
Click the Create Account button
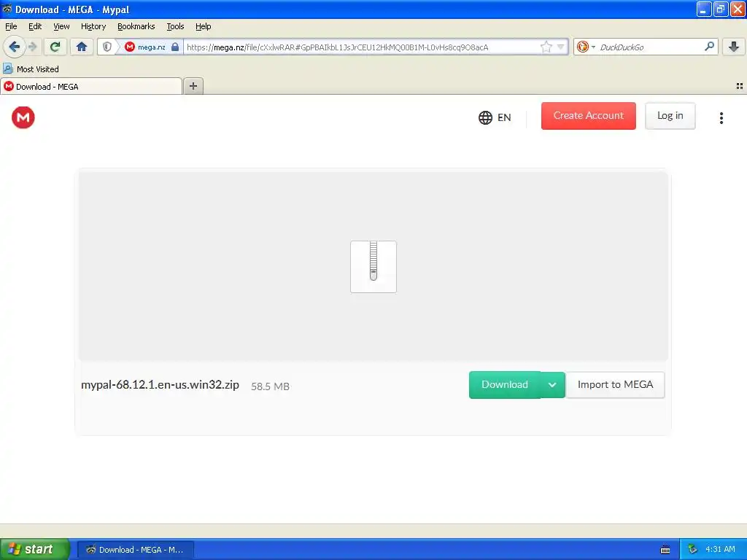click(589, 116)
